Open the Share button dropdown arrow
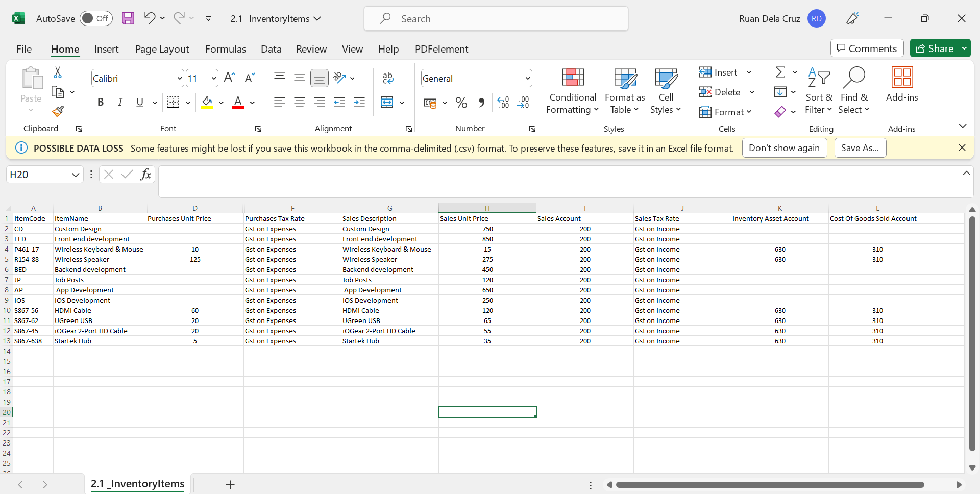Screen dimensions: 980x494 coord(964,48)
